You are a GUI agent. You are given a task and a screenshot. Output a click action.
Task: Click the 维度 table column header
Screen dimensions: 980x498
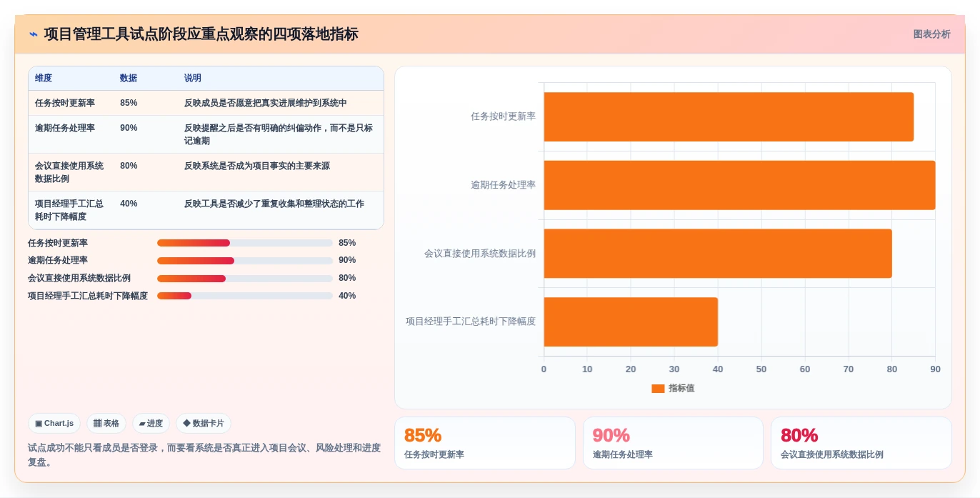coord(44,78)
